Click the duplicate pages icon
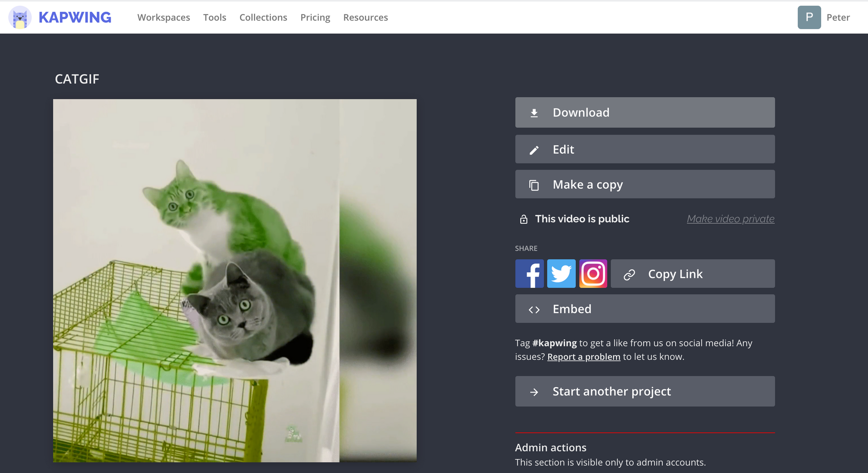This screenshot has height=473, width=868. click(x=534, y=185)
